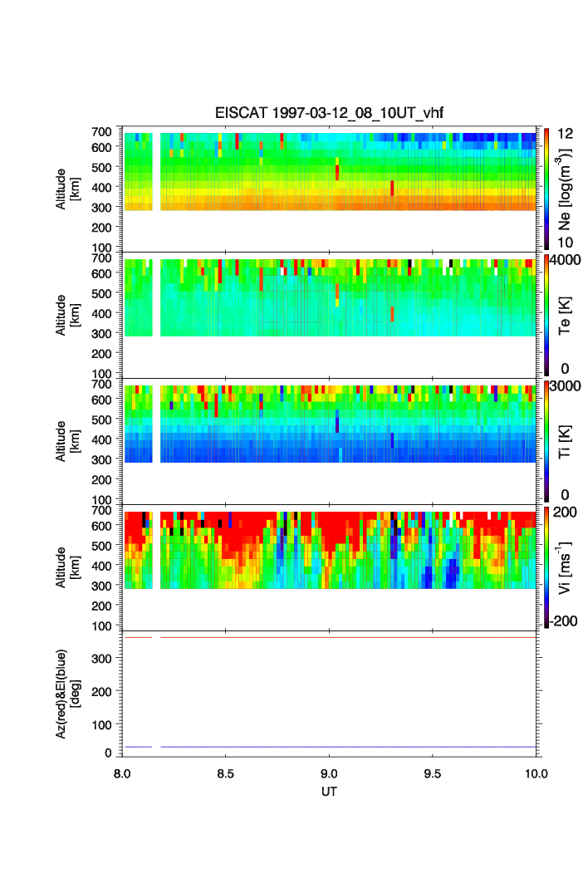The width and height of the screenshot is (588, 883).
Task: Select the Ne electron density color bar
Action: tap(546, 189)
